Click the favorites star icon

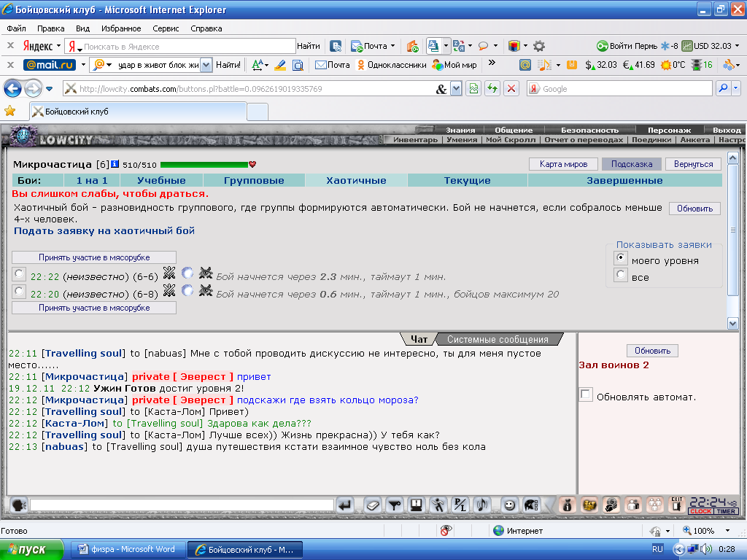click(10, 112)
